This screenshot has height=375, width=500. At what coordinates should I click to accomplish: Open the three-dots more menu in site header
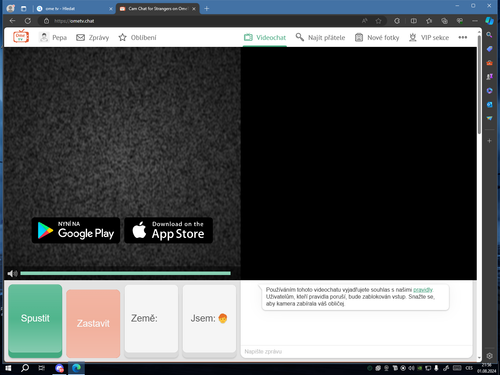pos(463,37)
